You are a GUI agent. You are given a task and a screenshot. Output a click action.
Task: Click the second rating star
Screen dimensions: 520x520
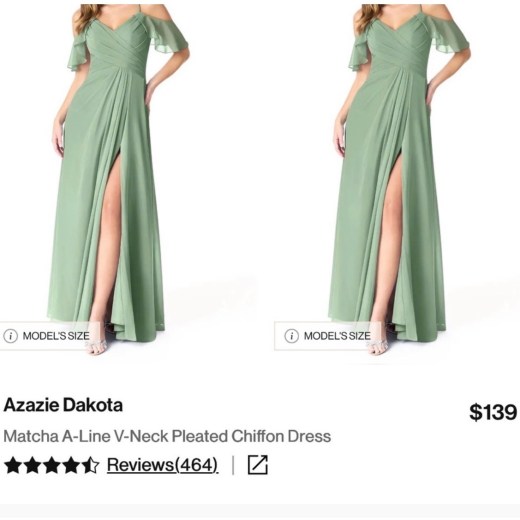pos(33,465)
